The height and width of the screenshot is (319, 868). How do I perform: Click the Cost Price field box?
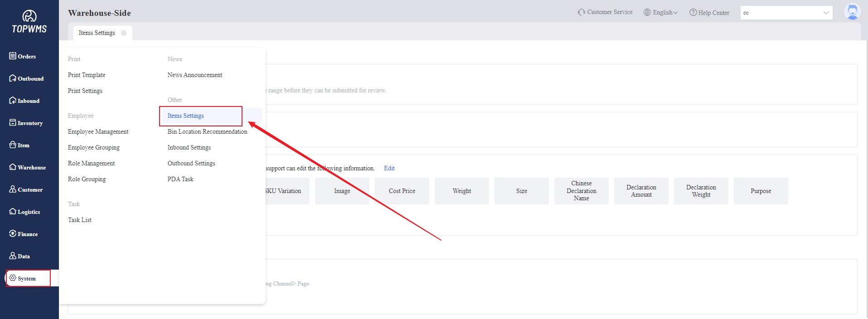tap(402, 191)
